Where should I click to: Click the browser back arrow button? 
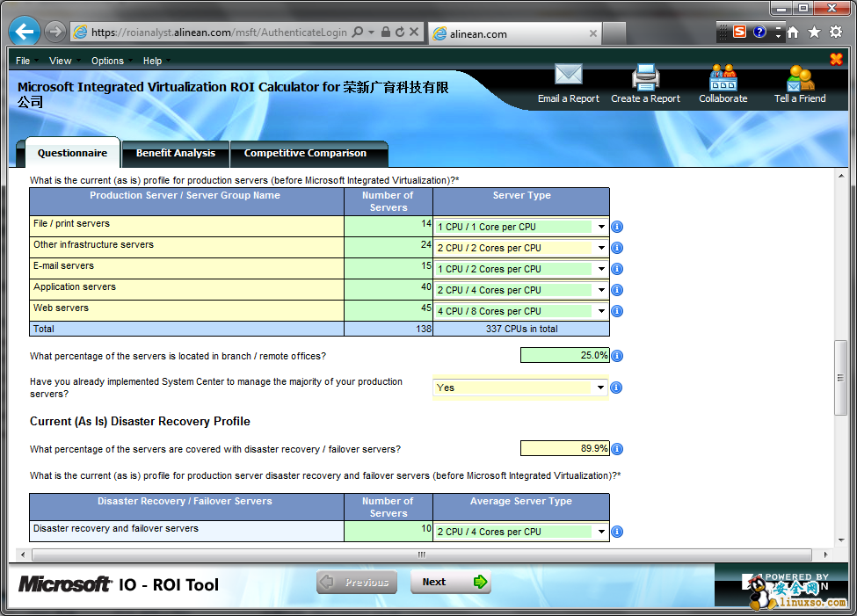24,33
